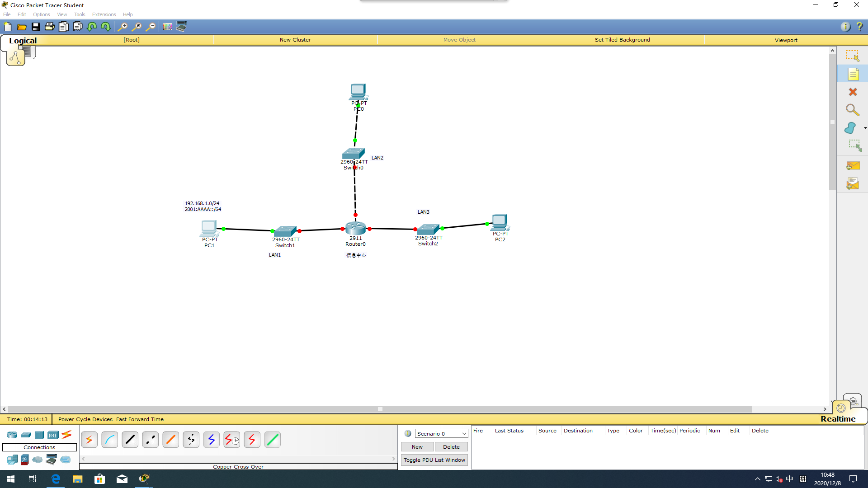Choose the Select tool in the right toolbar
Image resolution: width=868 pixels, height=488 pixels.
point(853,56)
